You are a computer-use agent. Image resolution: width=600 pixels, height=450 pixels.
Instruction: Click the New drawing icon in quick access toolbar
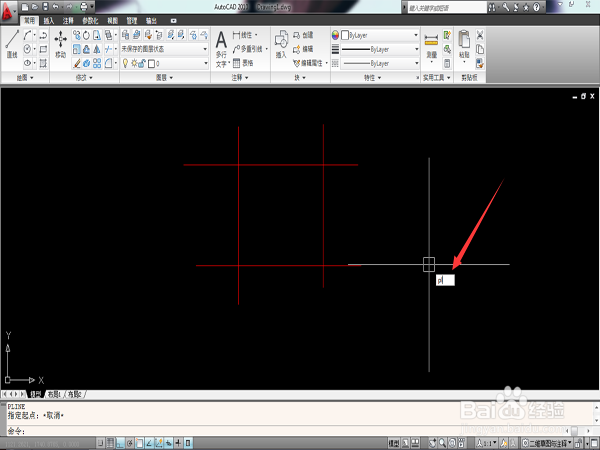point(25,7)
